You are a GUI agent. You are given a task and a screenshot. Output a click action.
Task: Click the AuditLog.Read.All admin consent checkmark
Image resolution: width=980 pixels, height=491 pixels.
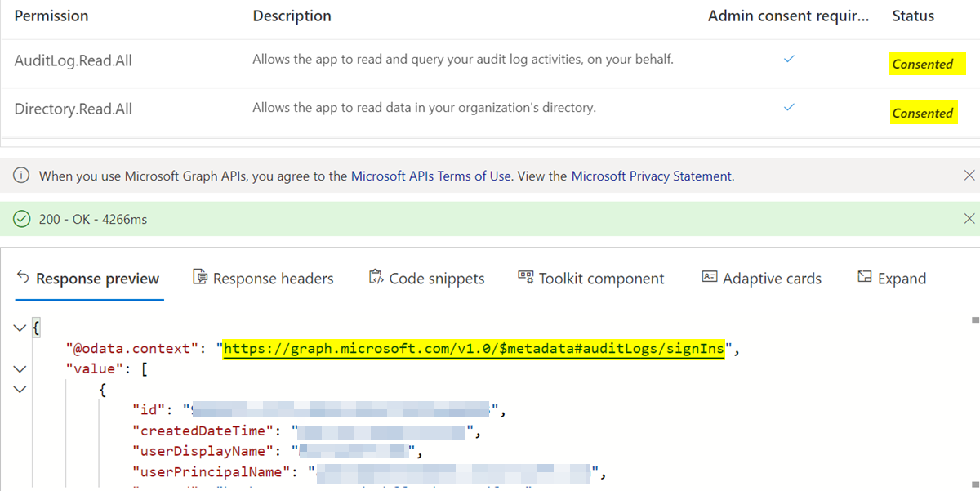pyautogui.click(x=788, y=59)
